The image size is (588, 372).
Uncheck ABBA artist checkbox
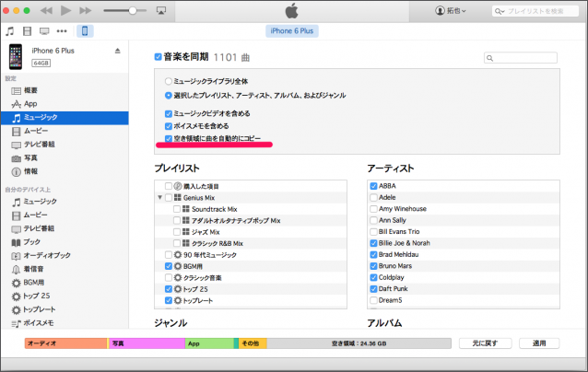point(373,186)
